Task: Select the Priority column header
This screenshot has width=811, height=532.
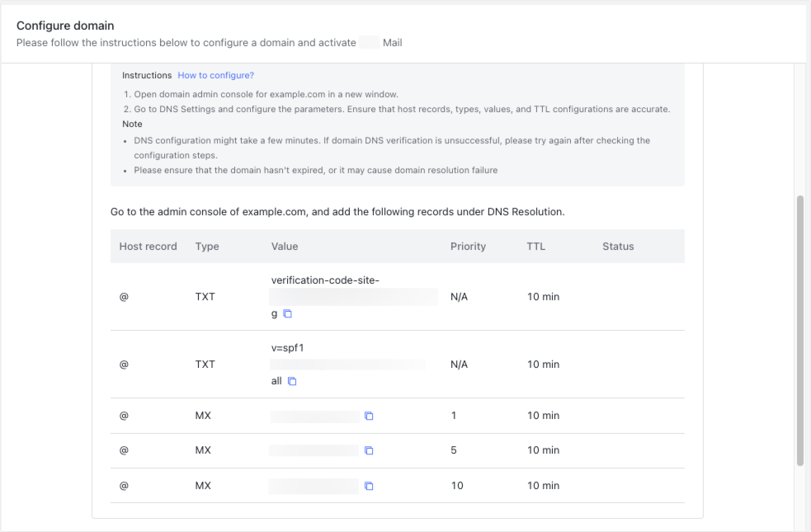Action: pyautogui.click(x=468, y=246)
